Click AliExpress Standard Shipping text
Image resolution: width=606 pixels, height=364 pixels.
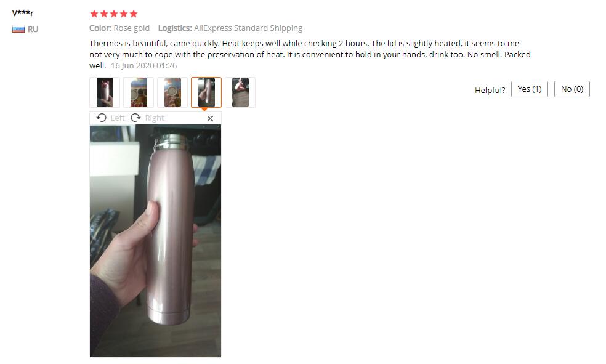248,28
